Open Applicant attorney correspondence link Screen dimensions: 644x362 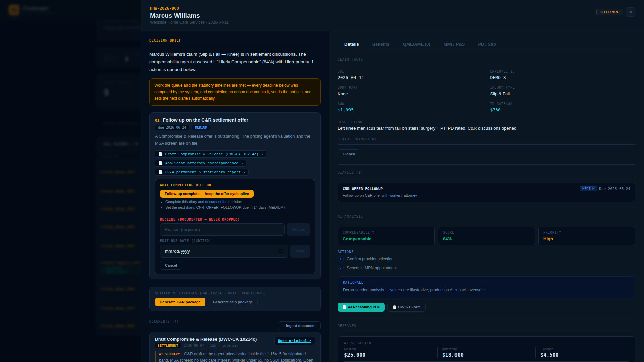tap(201, 163)
